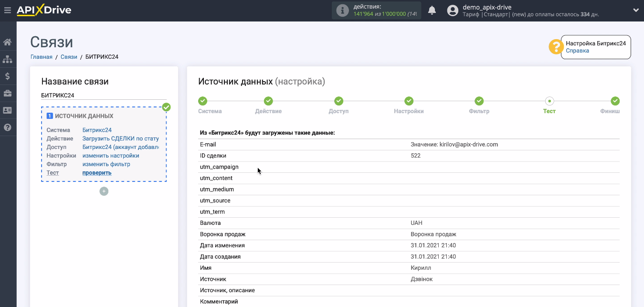The image size is (644, 307).
Task: Click the Фильтр step checkmark circle
Action: point(479,101)
